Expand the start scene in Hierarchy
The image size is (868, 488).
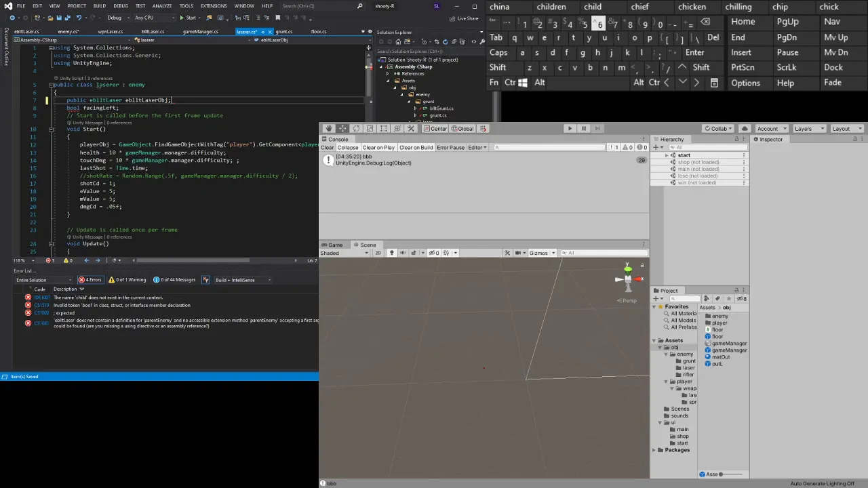(x=667, y=155)
